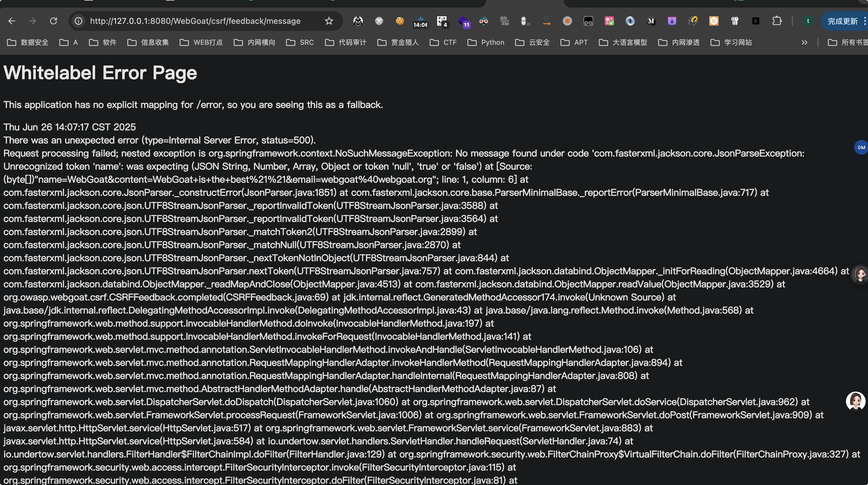Screen dimensions: 868x485
Task: Open the 内网渗透 bookmark folder
Action: (679, 42)
